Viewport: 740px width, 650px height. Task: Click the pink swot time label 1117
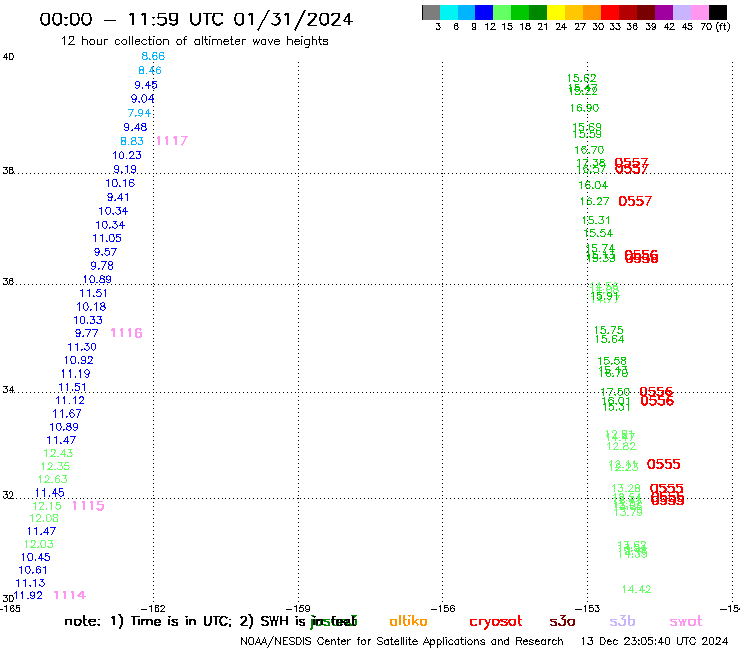coord(172,141)
